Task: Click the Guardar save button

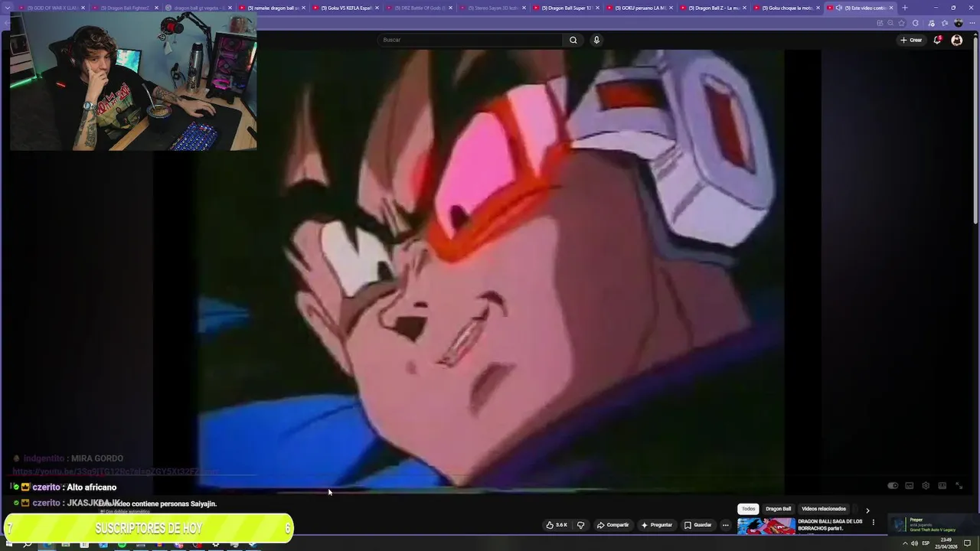Action: pos(697,525)
